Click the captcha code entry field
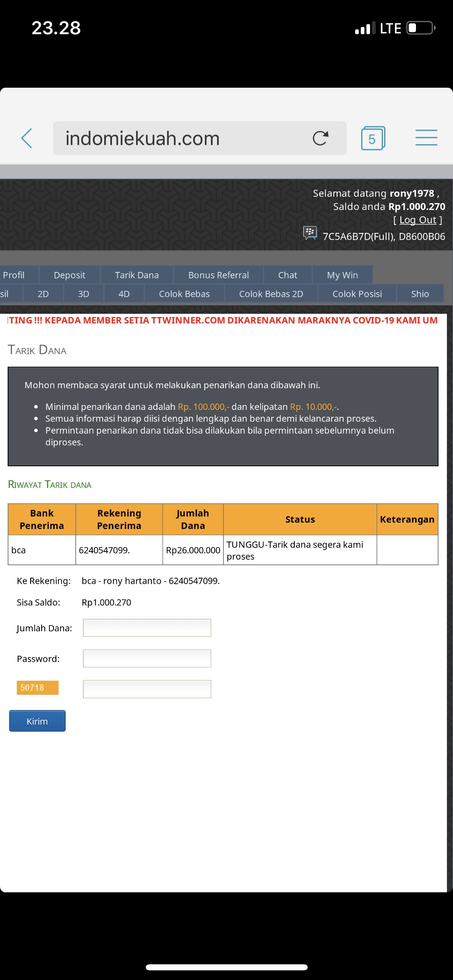Screen dimensions: 453x980 (x=147, y=689)
